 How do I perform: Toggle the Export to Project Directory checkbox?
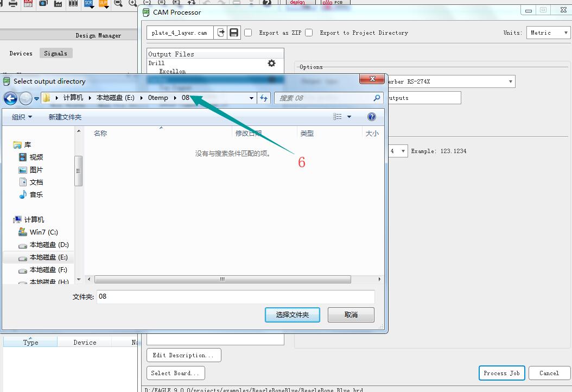click(x=309, y=33)
